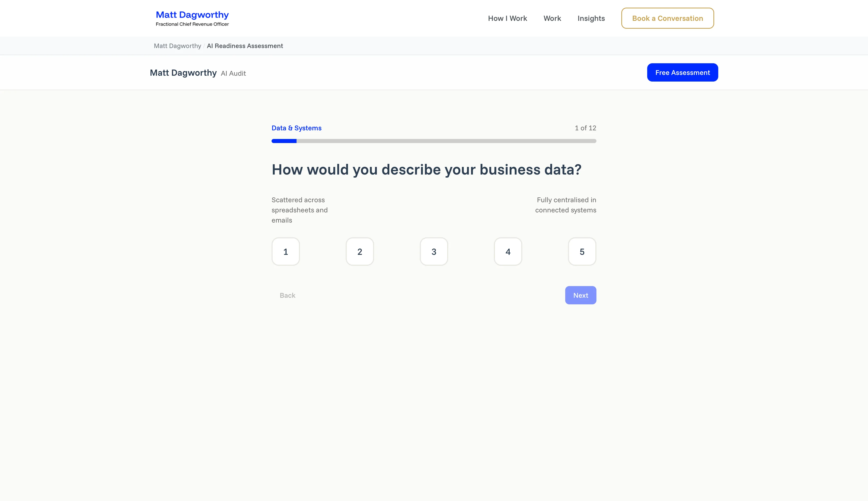Go Back to the previous question
The height and width of the screenshot is (501, 868).
coord(287,295)
